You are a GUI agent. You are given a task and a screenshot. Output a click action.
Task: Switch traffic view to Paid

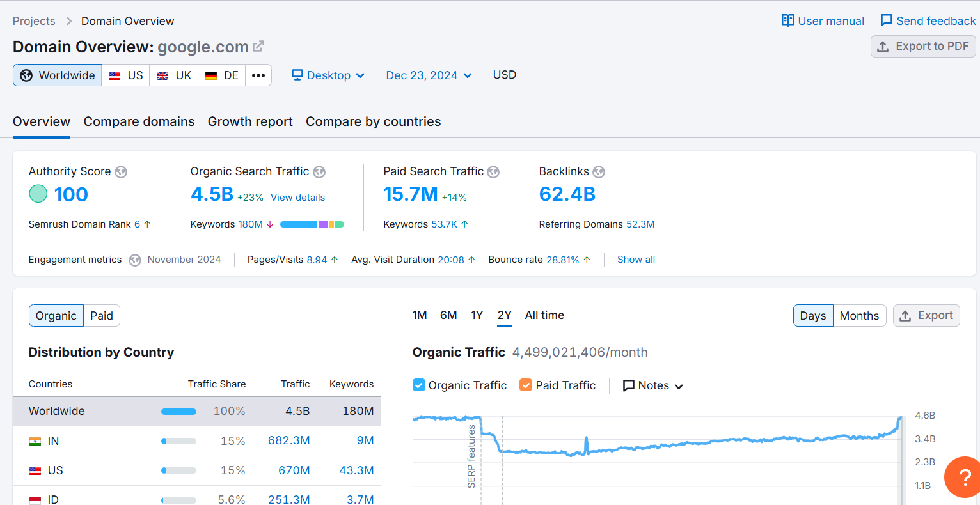102,316
